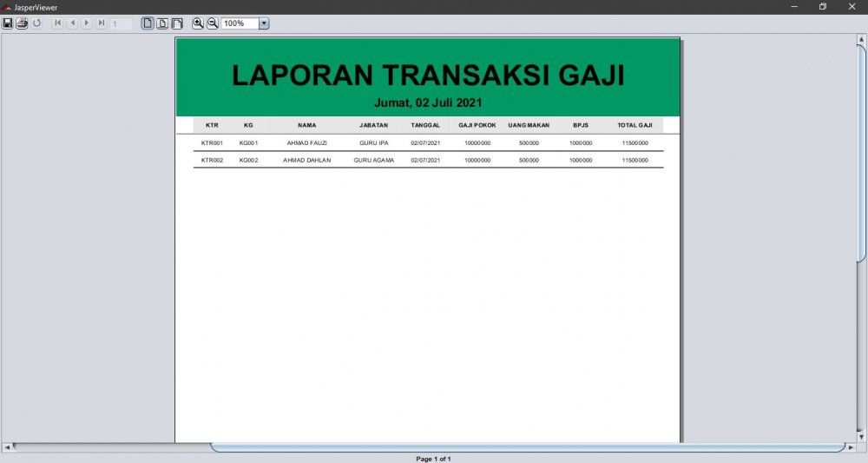868x463 pixels.
Task: Go to the first page
Action: coord(57,23)
